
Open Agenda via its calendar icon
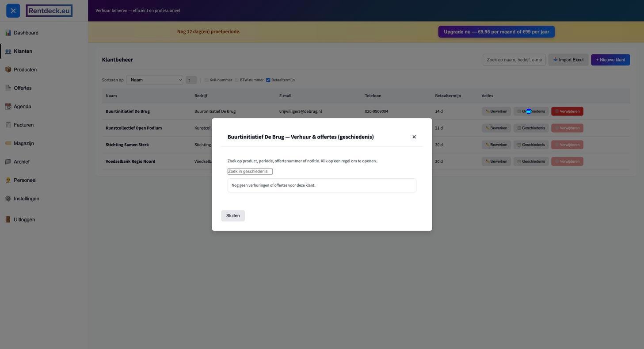(8, 107)
